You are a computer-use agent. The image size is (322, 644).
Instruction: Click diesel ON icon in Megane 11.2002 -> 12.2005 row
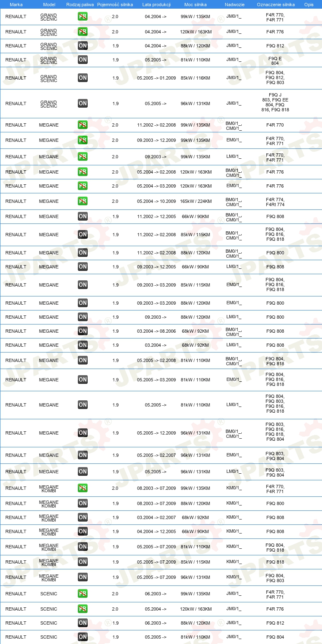click(x=83, y=216)
